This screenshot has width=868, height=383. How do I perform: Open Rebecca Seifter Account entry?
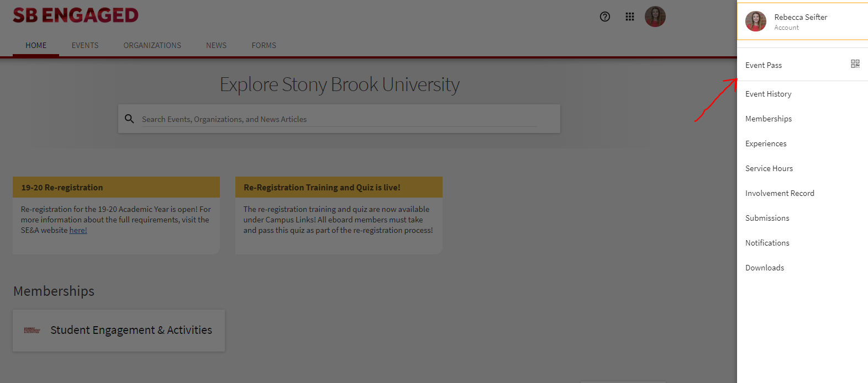pos(803,22)
